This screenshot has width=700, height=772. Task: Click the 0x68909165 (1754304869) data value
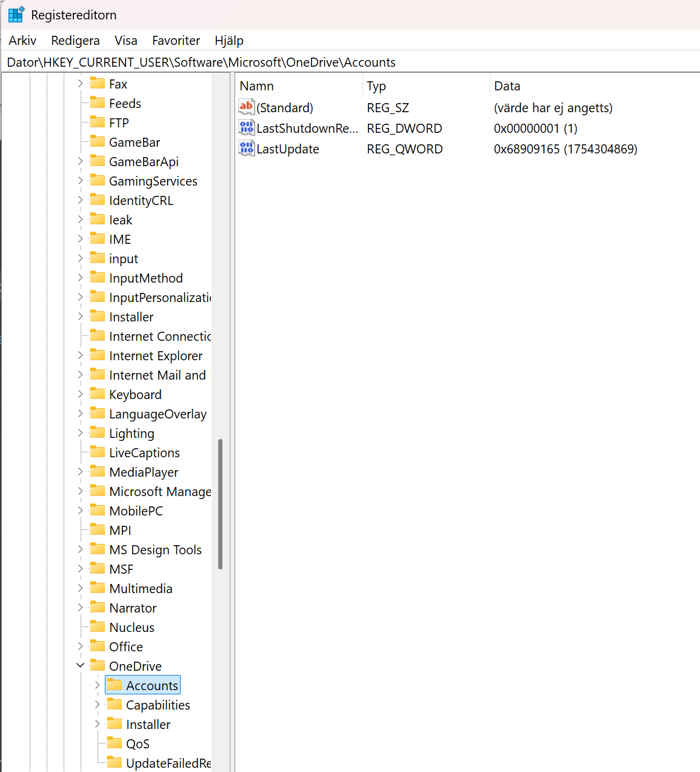tap(565, 149)
